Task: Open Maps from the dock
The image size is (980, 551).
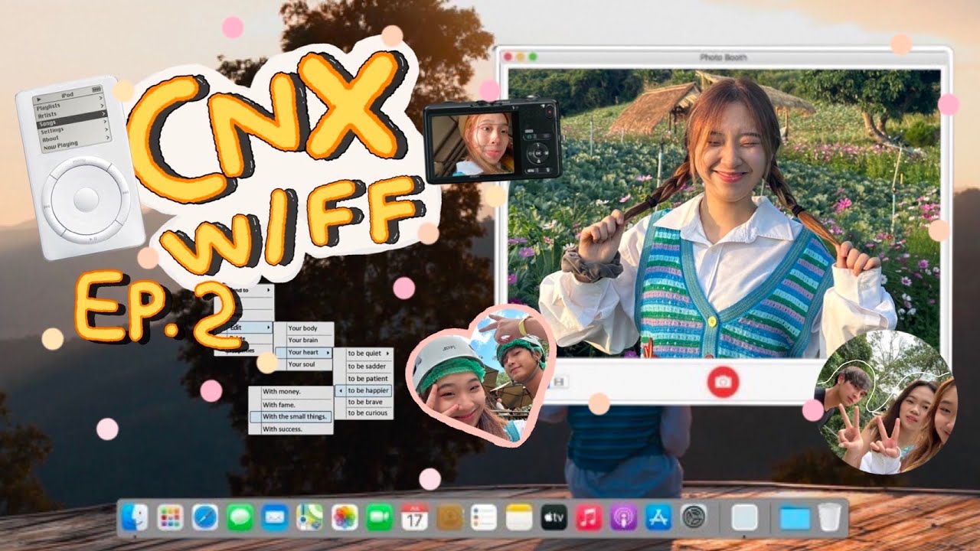Action: pyautogui.click(x=309, y=518)
